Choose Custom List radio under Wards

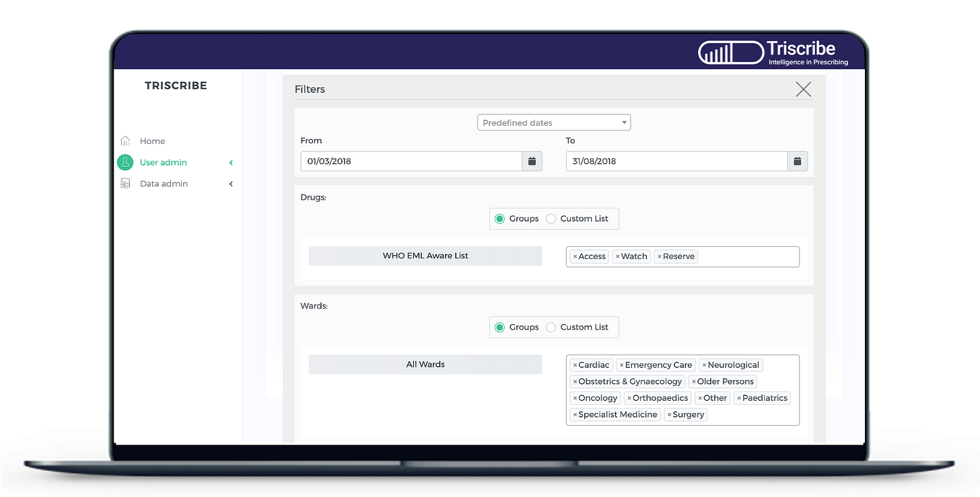(x=551, y=328)
